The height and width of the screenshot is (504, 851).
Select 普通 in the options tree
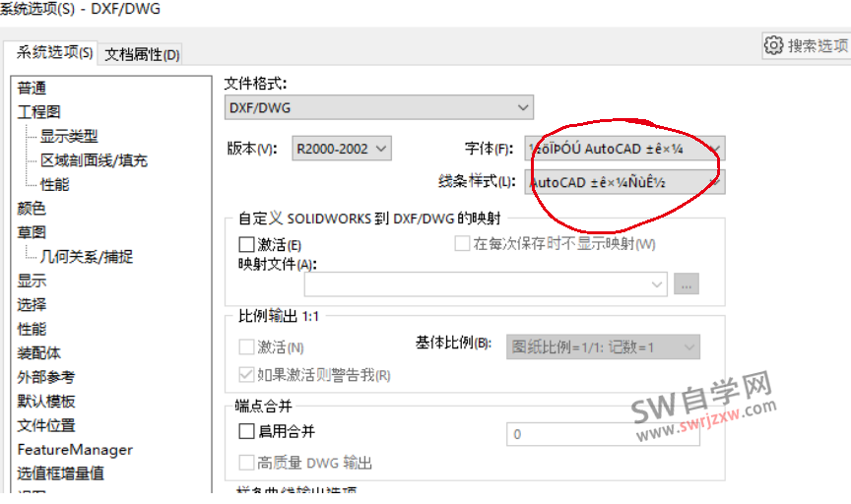32,88
